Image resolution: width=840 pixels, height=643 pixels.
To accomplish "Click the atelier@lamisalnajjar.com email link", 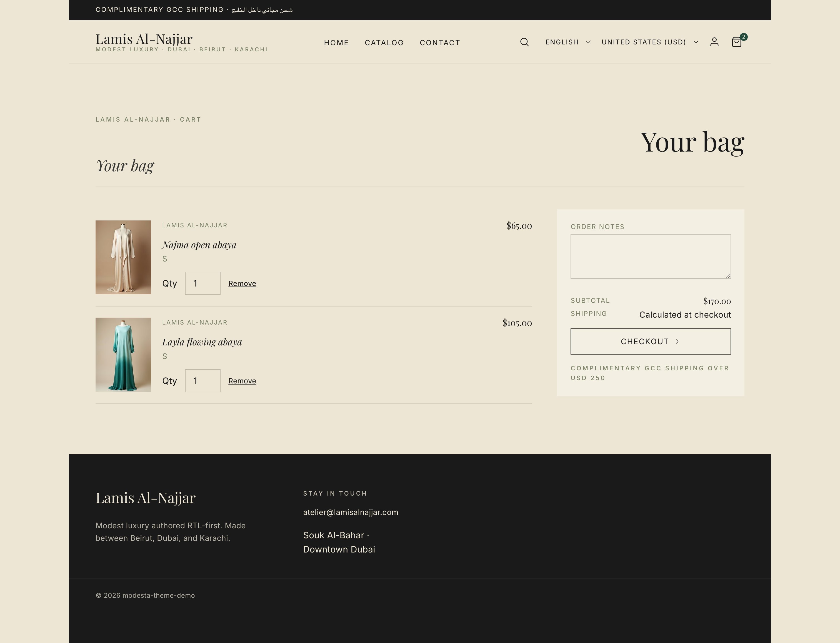I will pos(351,512).
